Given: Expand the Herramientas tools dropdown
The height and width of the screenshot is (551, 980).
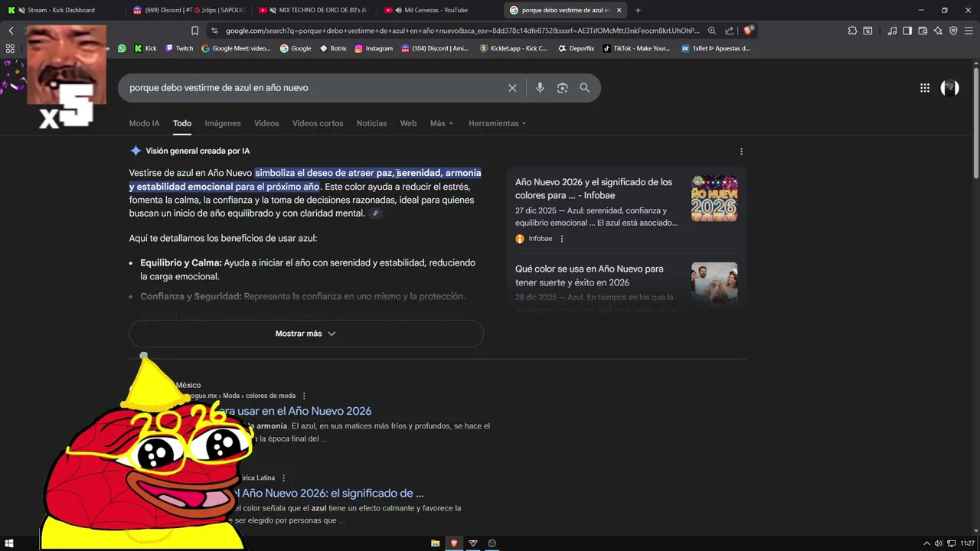Looking at the screenshot, I should pos(498,123).
